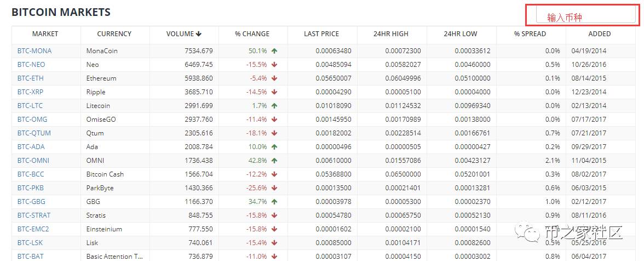
Task: Open the BTC-LSK market link
Action: pos(30,242)
